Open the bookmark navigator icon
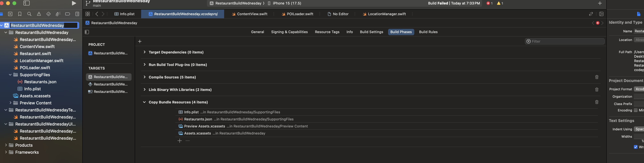Viewport: 644px width, 163px height. coord(20,14)
